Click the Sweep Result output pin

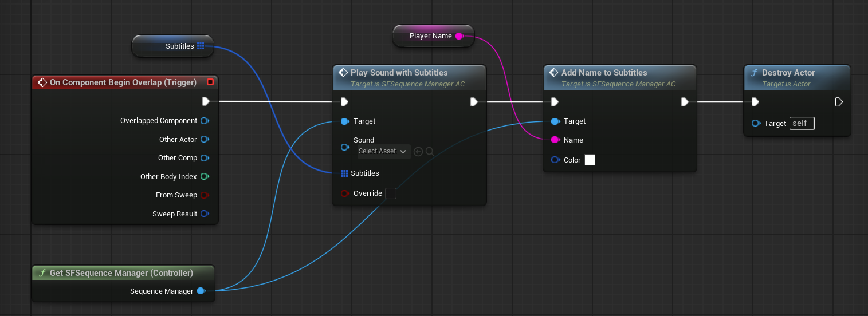tap(205, 214)
